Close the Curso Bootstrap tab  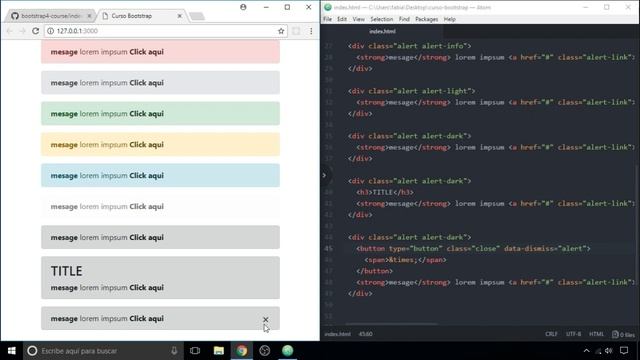[180, 16]
